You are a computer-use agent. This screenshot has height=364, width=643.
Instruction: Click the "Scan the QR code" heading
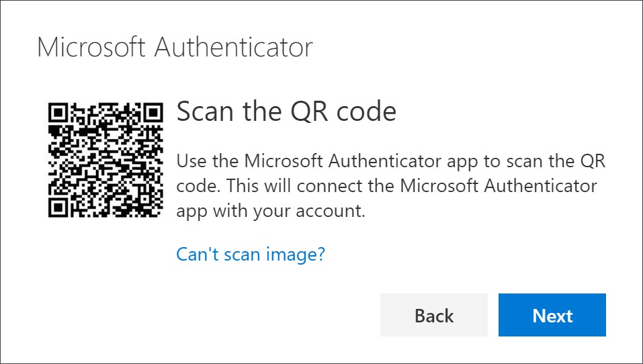[286, 112]
